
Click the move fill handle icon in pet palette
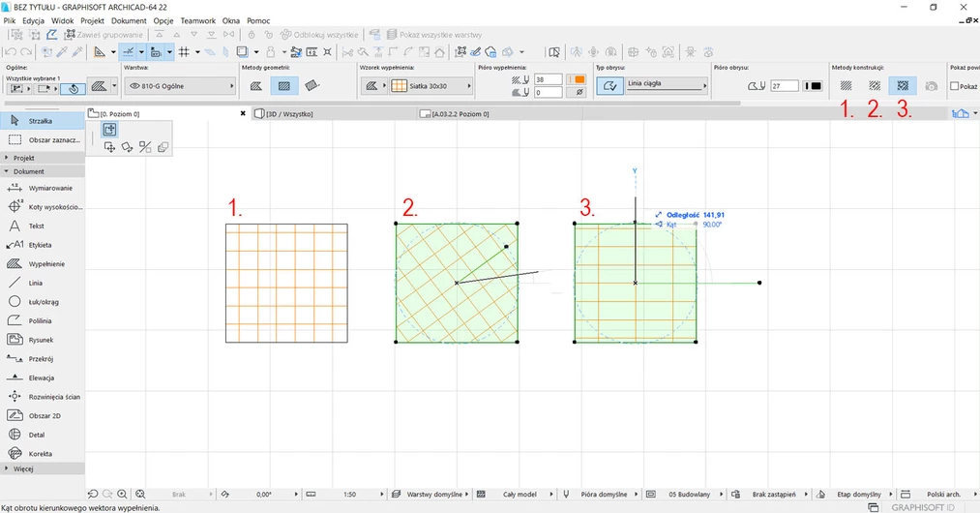pyautogui.click(x=109, y=147)
